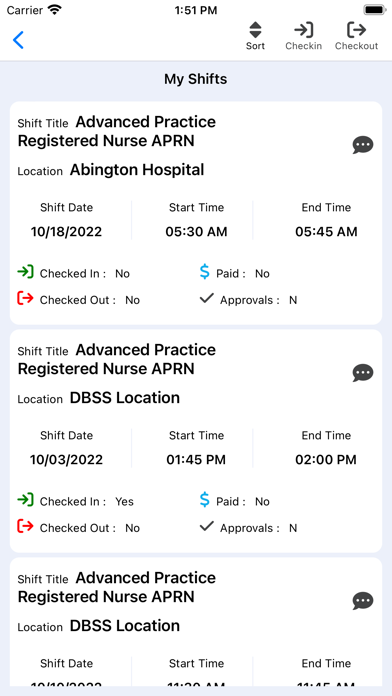Click blue dollar Paid icon on 10/03/2022 shift
This screenshot has height=696, width=392.
(x=204, y=500)
